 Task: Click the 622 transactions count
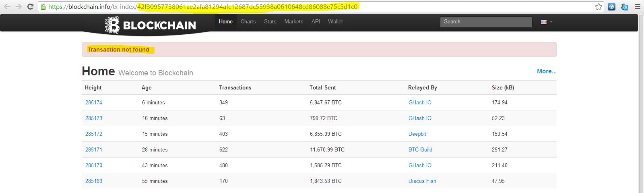224,149
